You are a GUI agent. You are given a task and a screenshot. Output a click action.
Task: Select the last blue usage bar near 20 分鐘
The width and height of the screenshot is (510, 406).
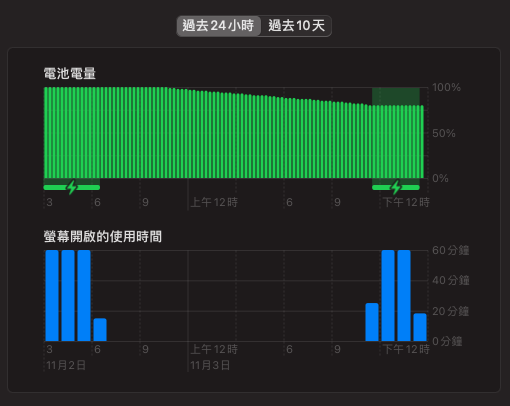[x=420, y=327]
